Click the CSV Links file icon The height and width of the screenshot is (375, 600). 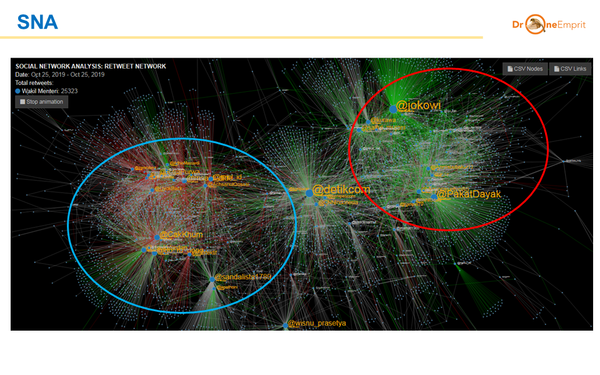556,69
